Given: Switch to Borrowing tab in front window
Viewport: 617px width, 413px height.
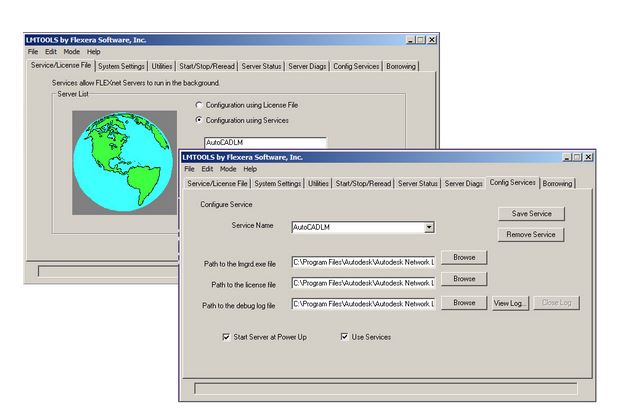Looking at the screenshot, I should 558,184.
